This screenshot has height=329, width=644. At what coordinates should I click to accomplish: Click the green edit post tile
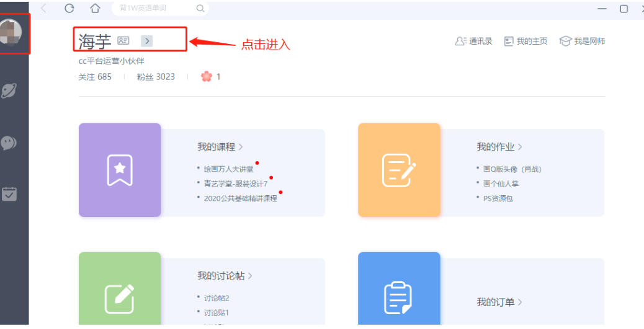coord(120,289)
